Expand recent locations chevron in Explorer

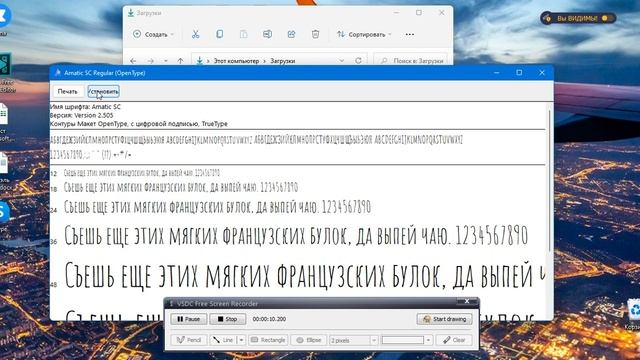click(166, 61)
